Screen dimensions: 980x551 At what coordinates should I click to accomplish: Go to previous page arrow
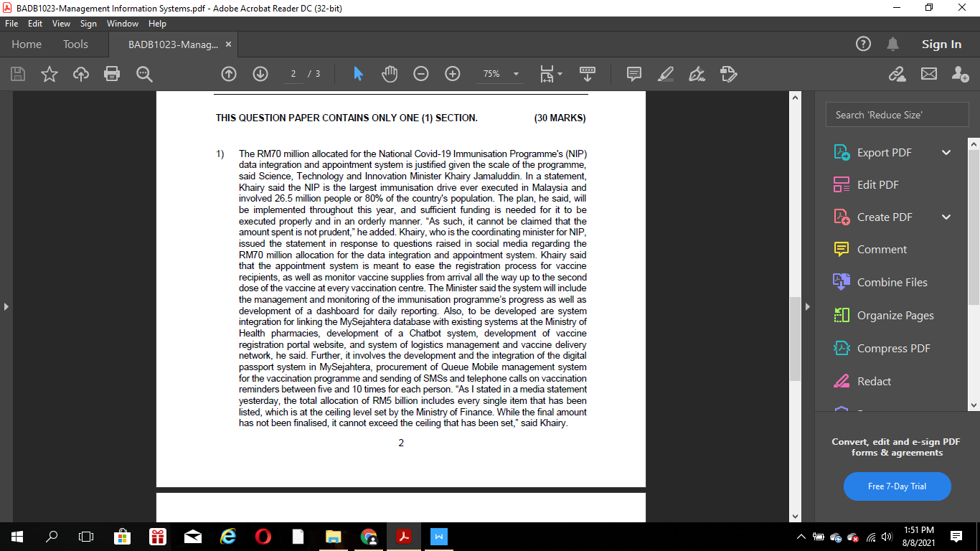point(229,74)
